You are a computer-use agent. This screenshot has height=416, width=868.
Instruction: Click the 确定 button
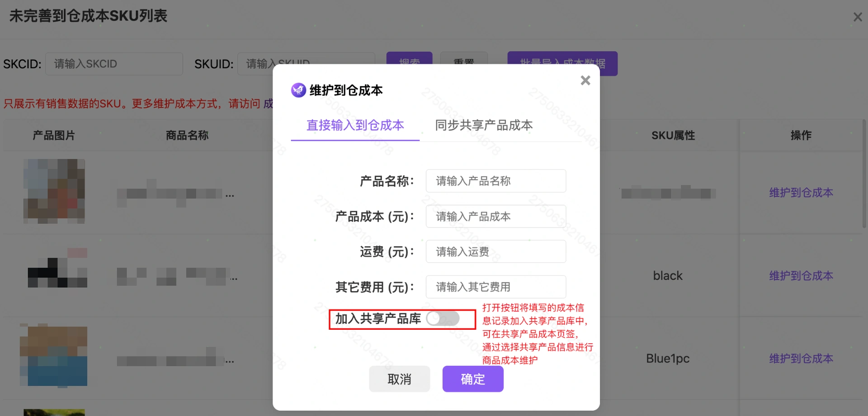473,379
